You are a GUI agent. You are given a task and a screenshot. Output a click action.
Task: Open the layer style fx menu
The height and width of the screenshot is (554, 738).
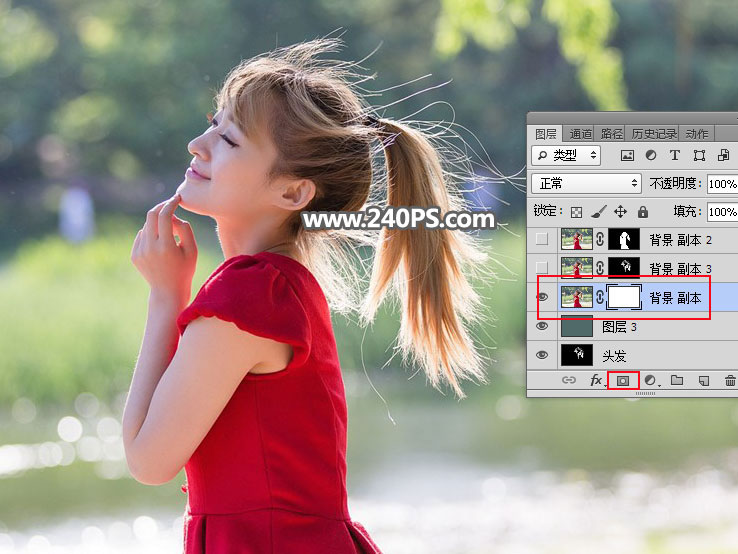tap(597, 381)
